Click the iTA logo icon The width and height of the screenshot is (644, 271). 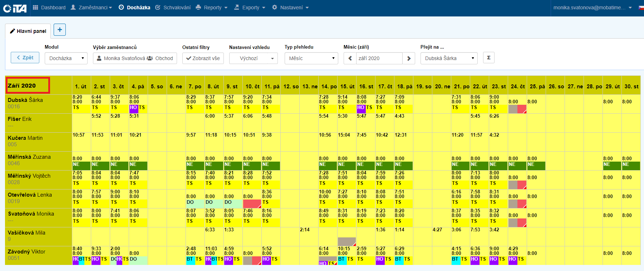pos(15,8)
